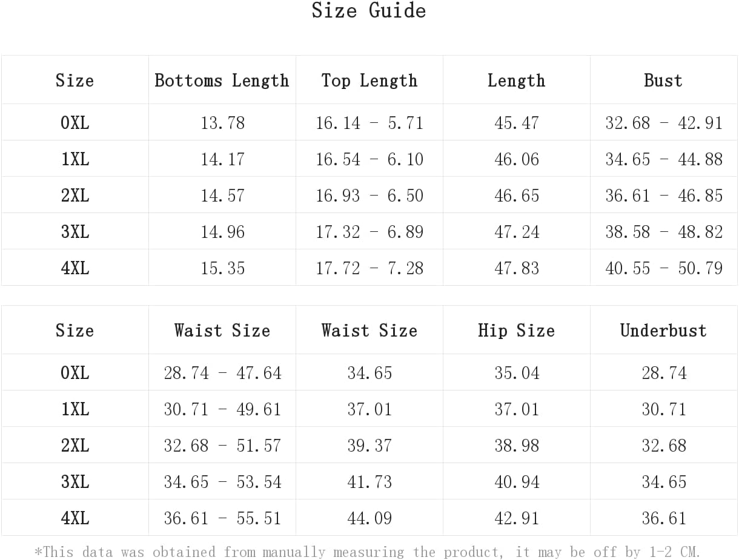Click the Hip Size column header
739x560 pixels.
[x=517, y=331]
